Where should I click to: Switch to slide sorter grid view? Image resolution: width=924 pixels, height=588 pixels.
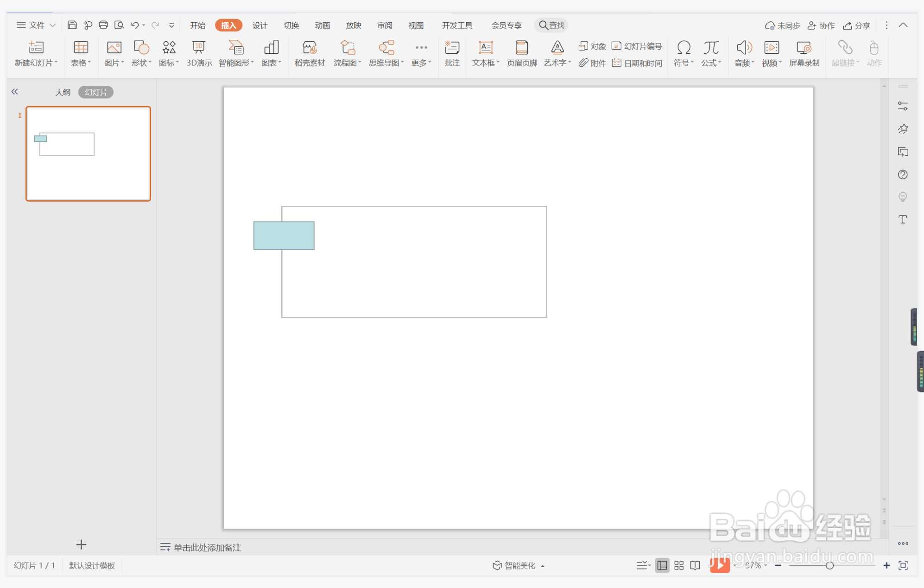point(679,565)
